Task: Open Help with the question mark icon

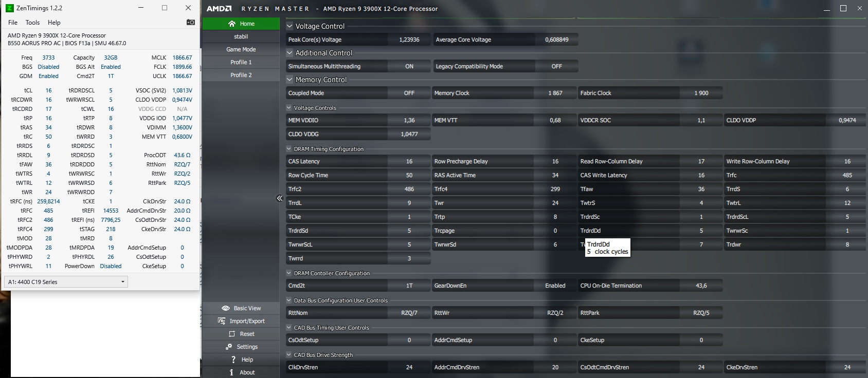Action: (233, 360)
